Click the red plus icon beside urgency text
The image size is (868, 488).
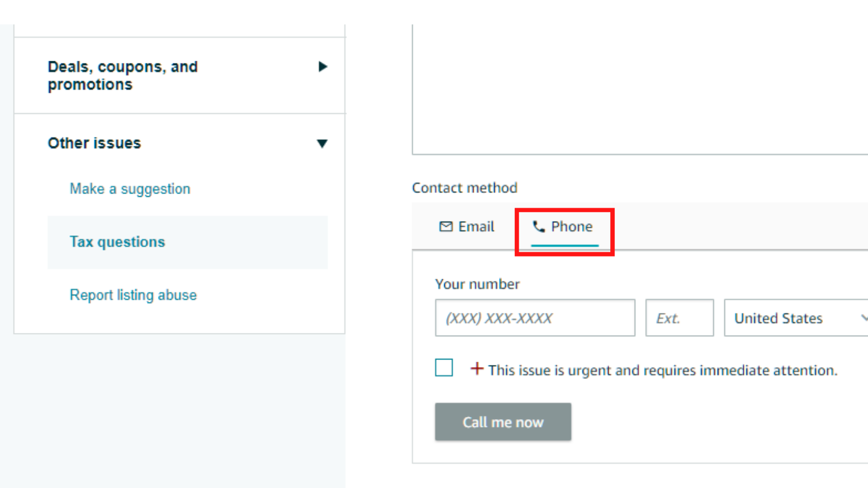[x=476, y=368]
